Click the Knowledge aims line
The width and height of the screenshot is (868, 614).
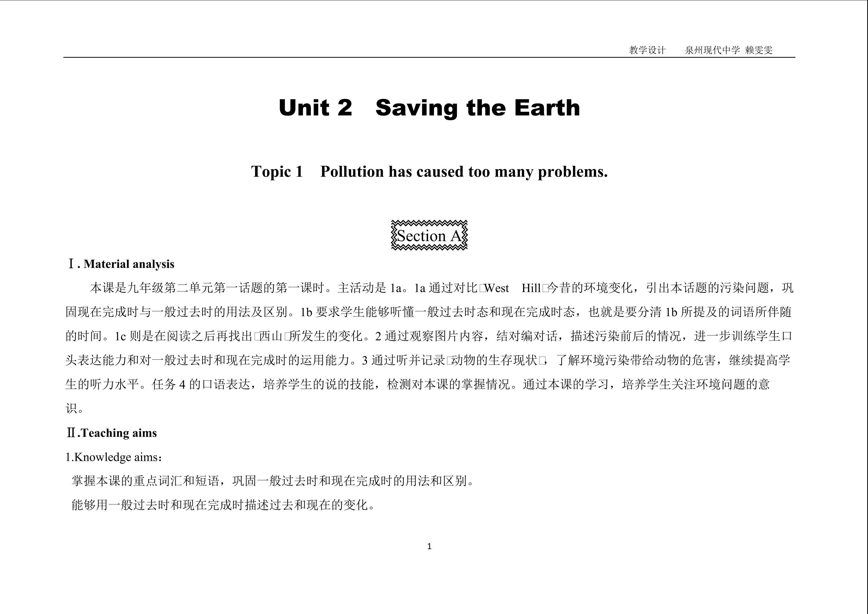coord(114,457)
